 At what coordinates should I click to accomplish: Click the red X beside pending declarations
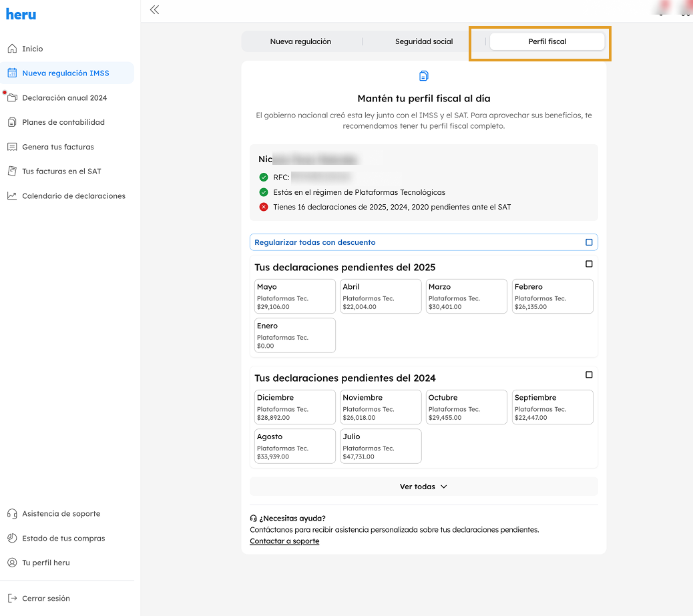[264, 207]
